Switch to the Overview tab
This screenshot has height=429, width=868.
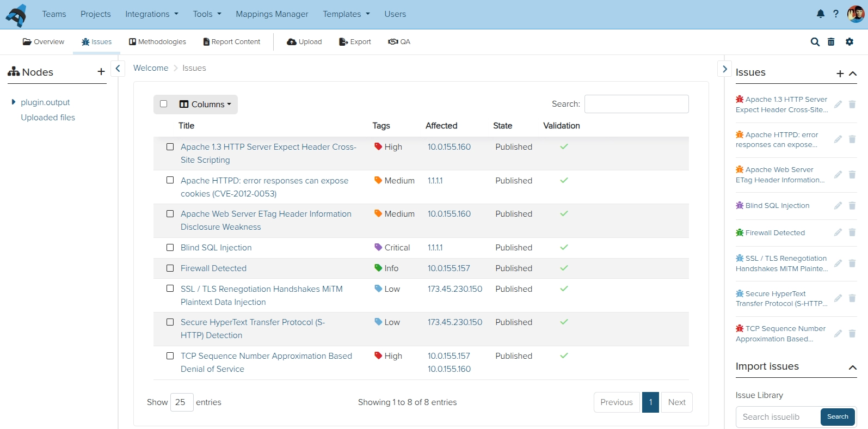click(44, 42)
